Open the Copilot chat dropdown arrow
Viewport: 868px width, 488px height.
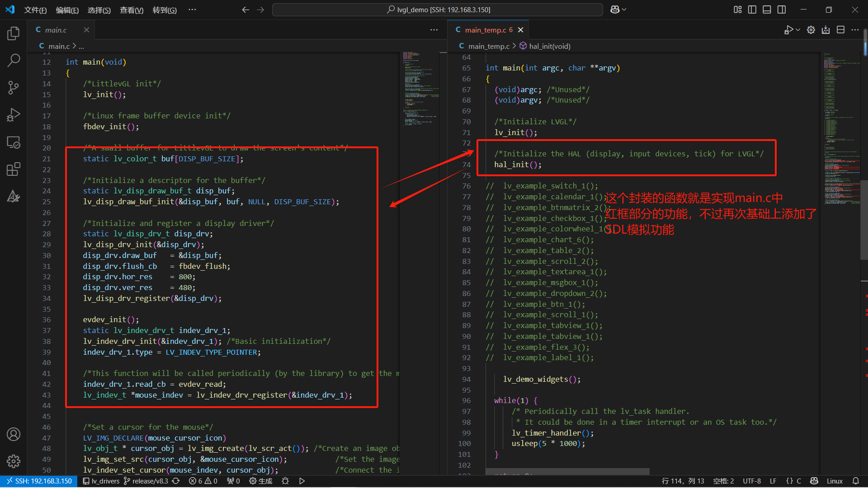pos(624,9)
